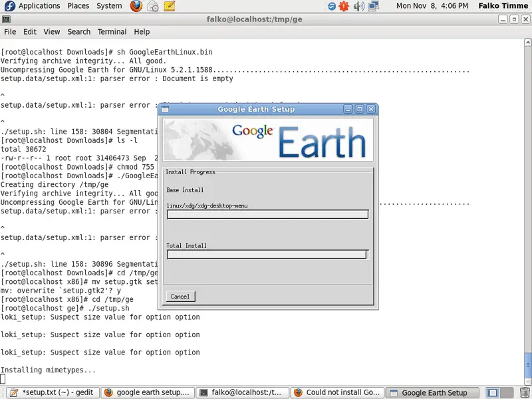Click the network connection tray icon
Image resolution: width=532 pixels, height=399 pixels.
point(374,6)
